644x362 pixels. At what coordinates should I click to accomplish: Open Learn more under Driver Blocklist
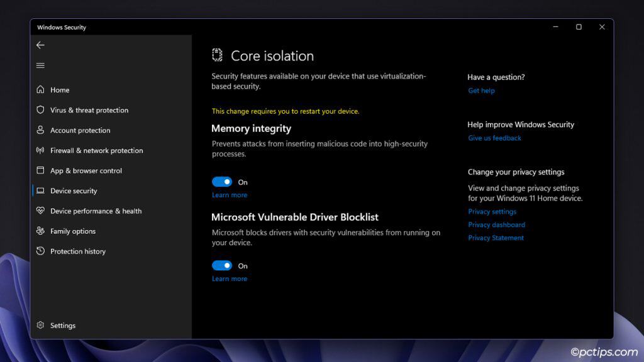[x=230, y=279]
